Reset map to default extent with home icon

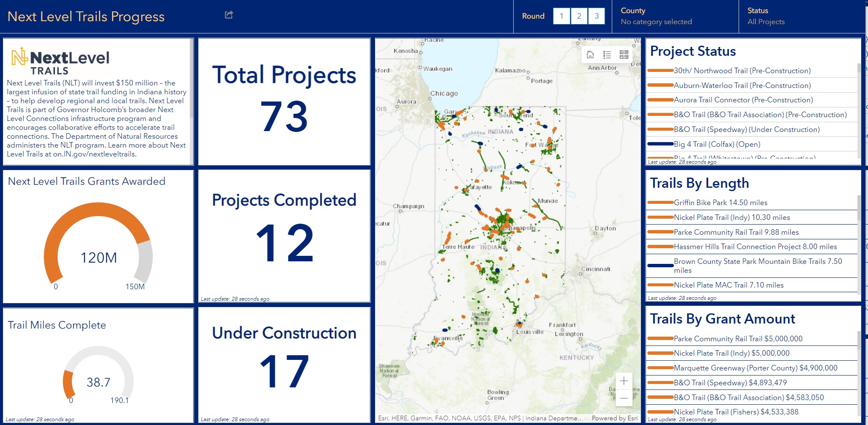point(590,55)
